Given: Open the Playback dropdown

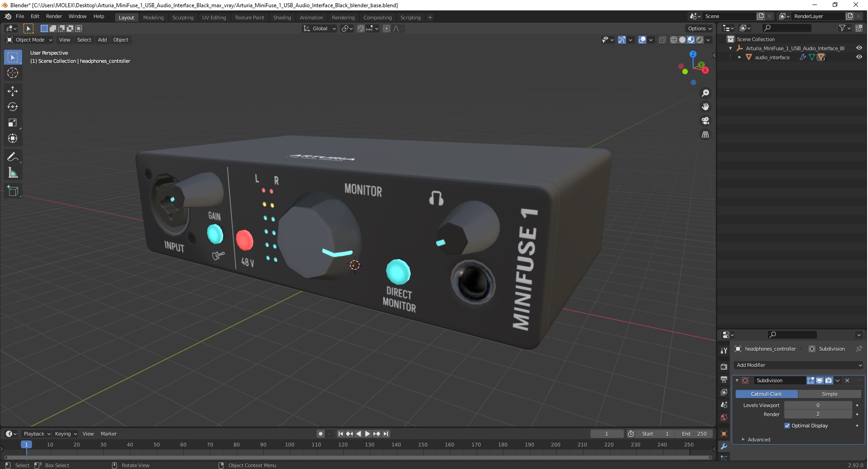Looking at the screenshot, I should [37, 434].
